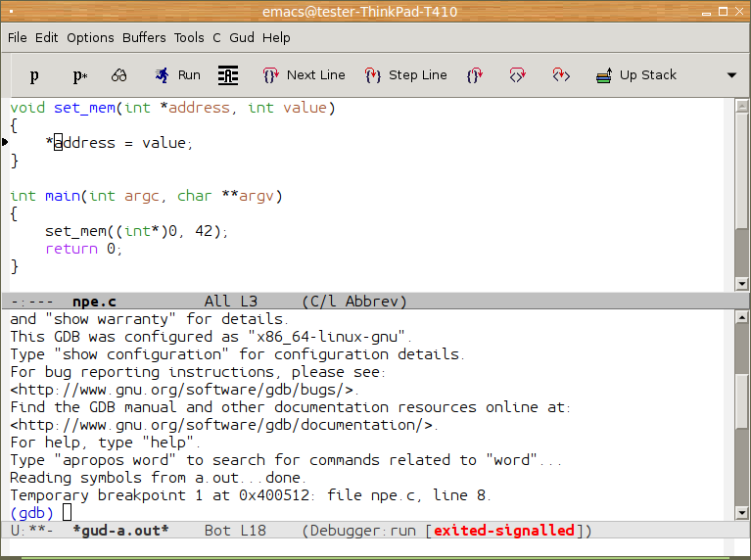
Task: Click the return keyword in source
Action: pos(71,249)
